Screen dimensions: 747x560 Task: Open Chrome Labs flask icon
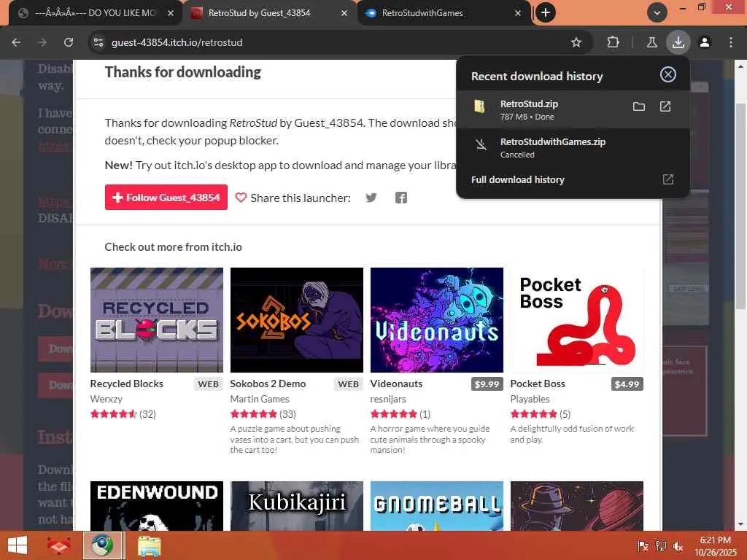click(x=651, y=42)
